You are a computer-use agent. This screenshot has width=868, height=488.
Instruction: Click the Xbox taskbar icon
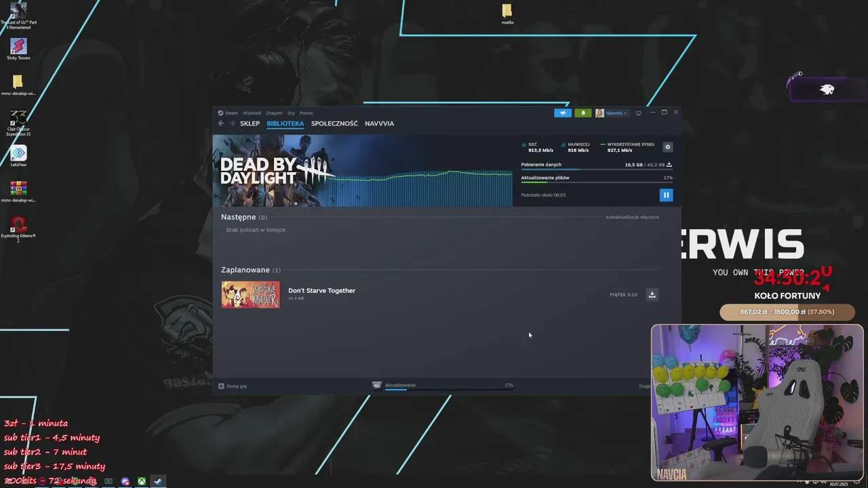pos(141,482)
